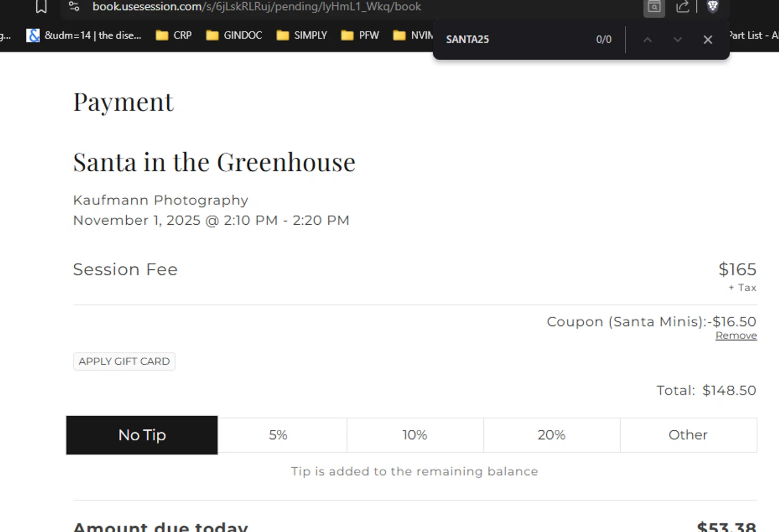Viewport: 779px width, 532px height.
Task: Click the find-in-page toolbar icon
Action: pyautogui.click(x=654, y=7)
